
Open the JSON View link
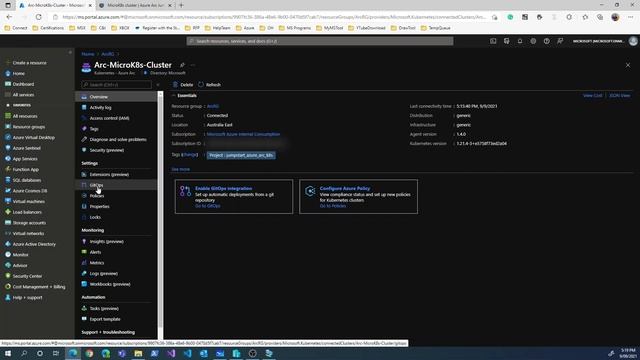[620, 96]
